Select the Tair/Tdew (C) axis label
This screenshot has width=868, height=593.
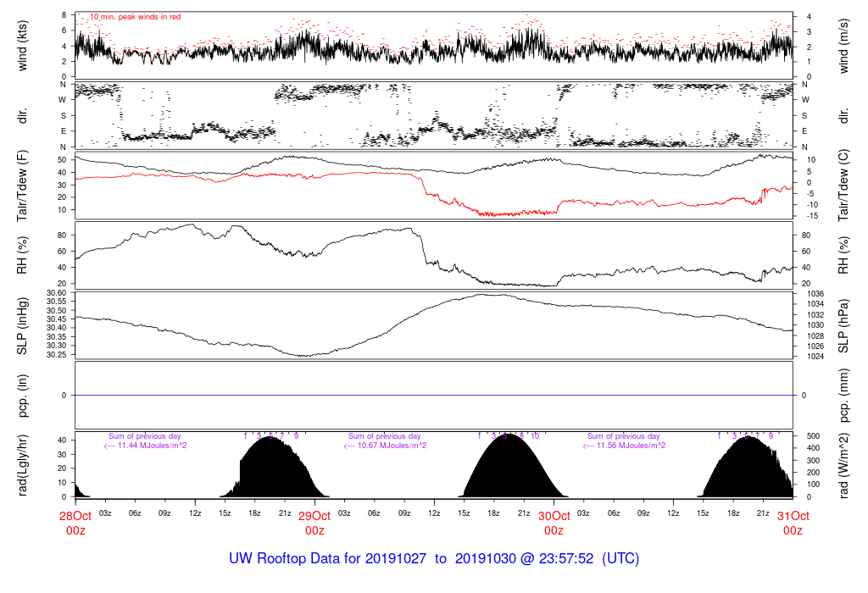[844, 185]
